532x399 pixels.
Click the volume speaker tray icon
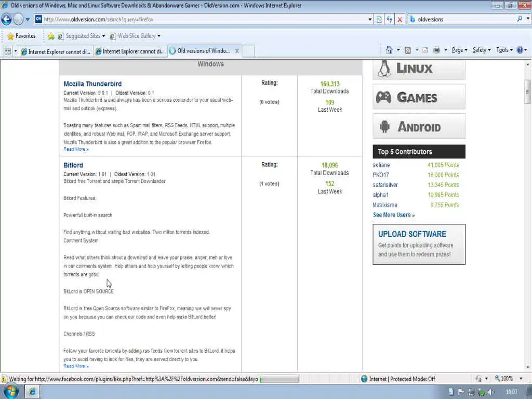tap(491, 392)
